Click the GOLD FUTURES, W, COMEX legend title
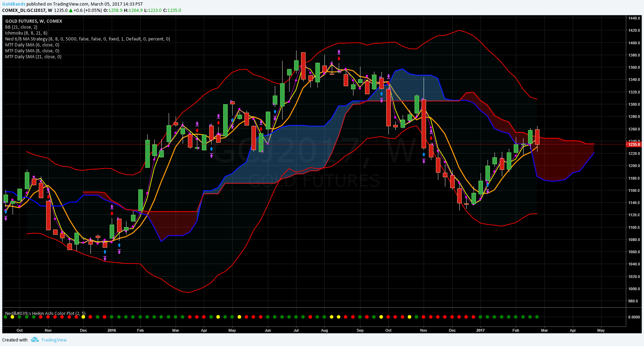 (x=34, y=21)
